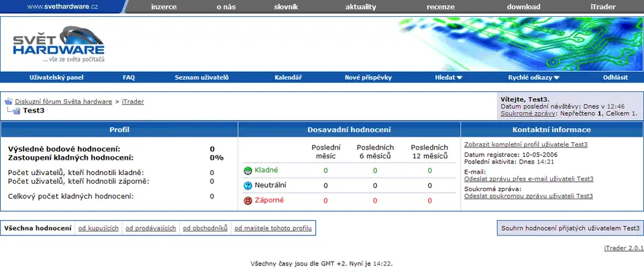Click Diskuzní fórum Světa hardware breadcrumb
This screenshot has height=275, width=644.
(64, 102)
